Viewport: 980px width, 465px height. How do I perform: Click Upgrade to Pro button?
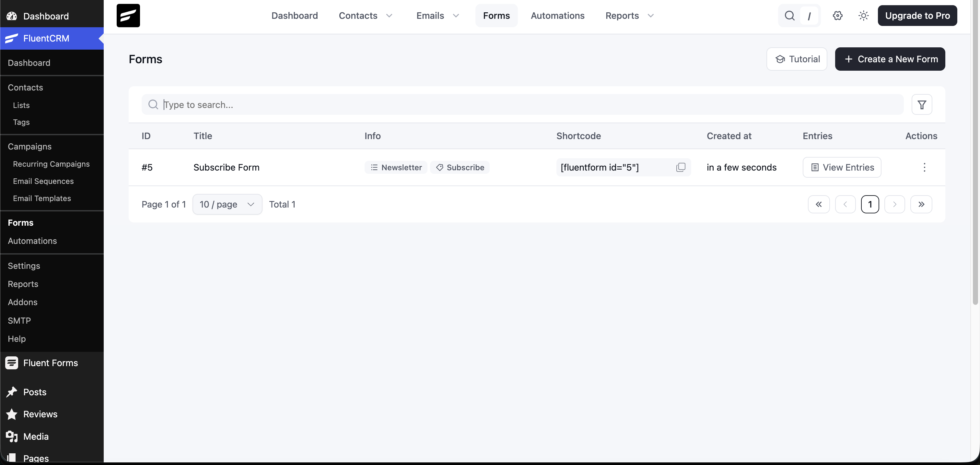(x=917, y=16)
